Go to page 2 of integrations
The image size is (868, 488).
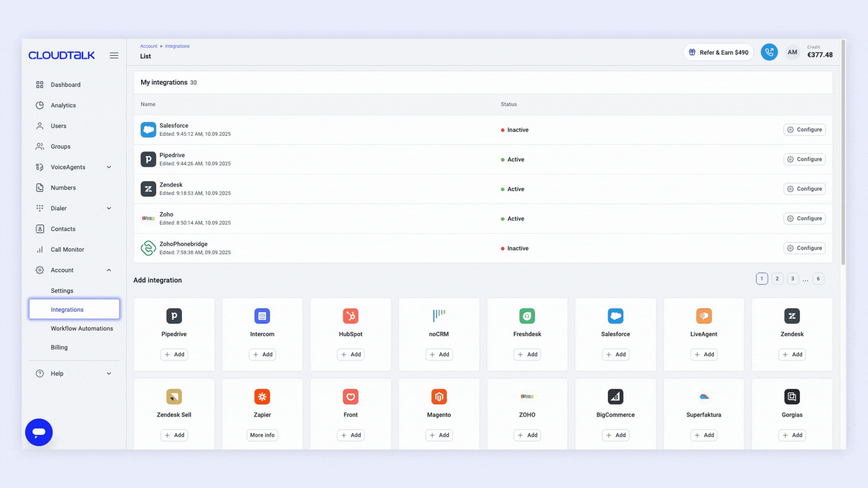point(777,279)
